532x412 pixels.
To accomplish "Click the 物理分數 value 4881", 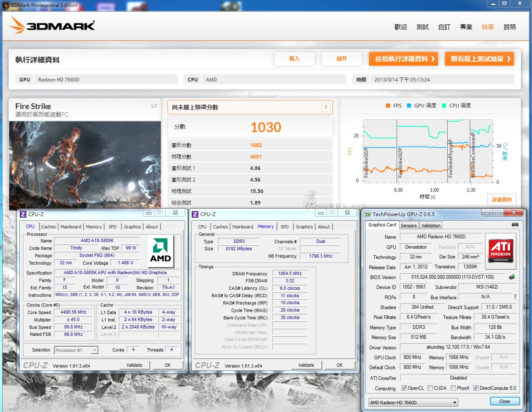I will coord(256,157).
